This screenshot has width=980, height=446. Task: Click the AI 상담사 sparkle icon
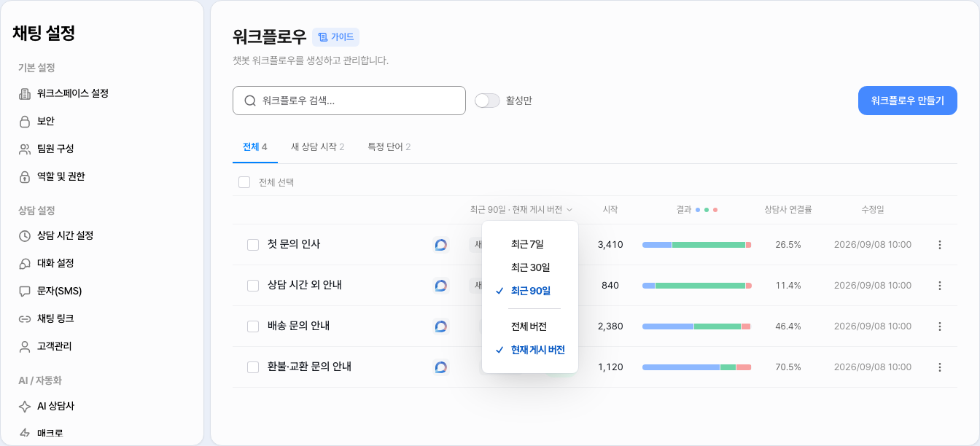(25, 406)
